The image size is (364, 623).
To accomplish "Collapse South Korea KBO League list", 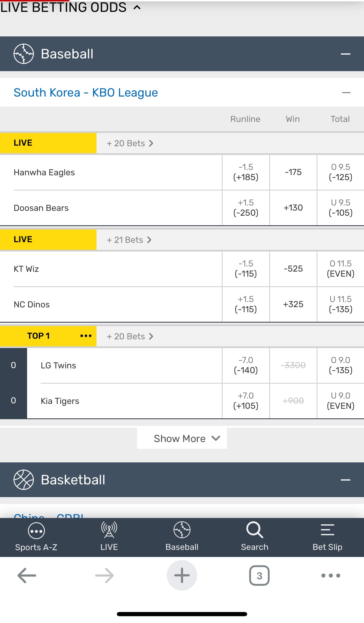I will [346, 93].
